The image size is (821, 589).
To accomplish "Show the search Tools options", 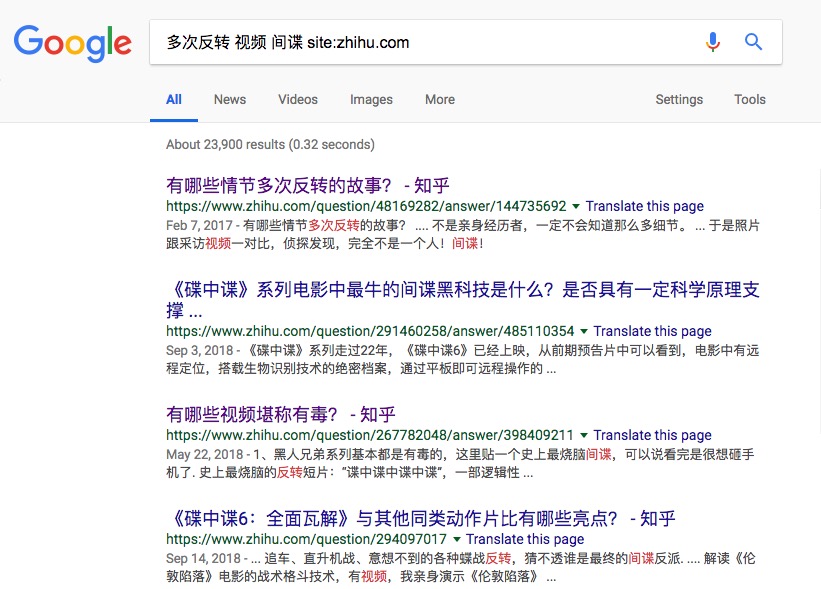I will click(x=749, y=99).
